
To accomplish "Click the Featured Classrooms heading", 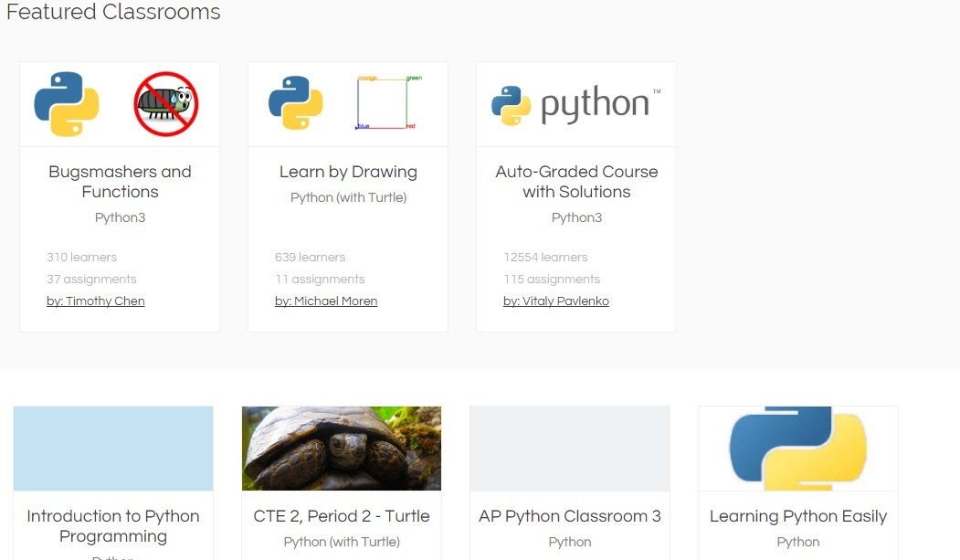I will coord(113,12).
